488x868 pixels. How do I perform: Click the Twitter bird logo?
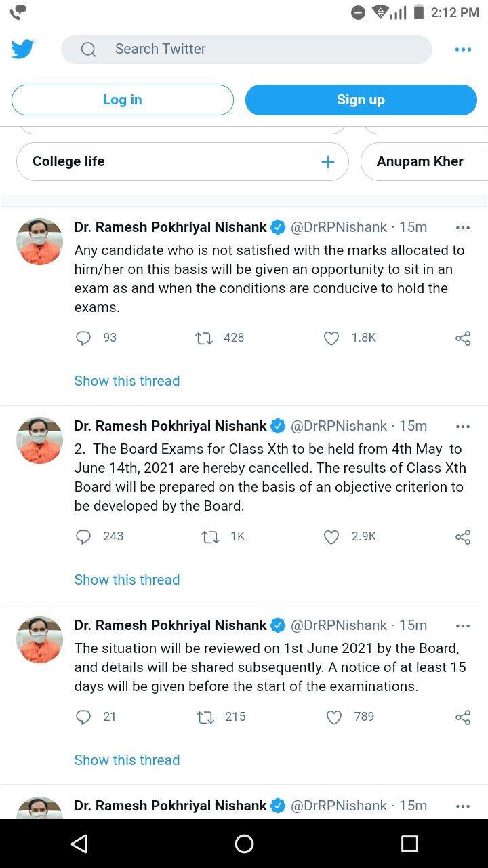coord(22,49)
